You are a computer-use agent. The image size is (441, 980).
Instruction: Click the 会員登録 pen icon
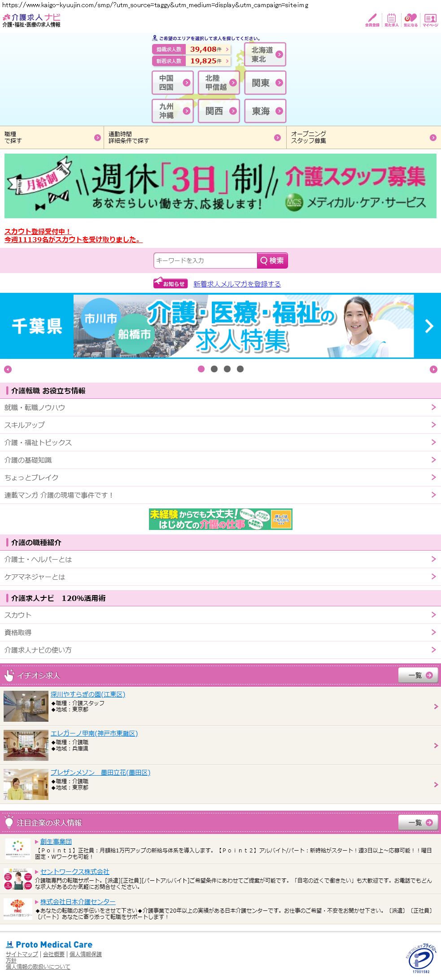(x=372, y=20)
